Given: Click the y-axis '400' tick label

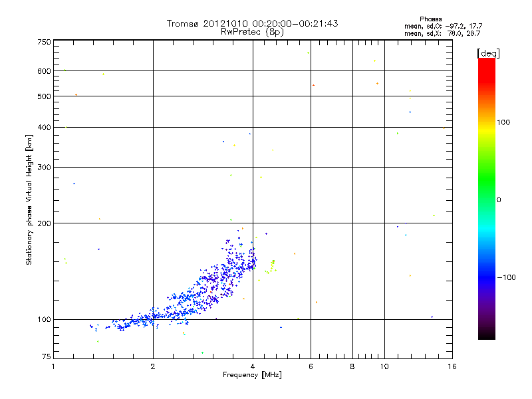Looking at the screenshot, I should click(x=44, y=127).
